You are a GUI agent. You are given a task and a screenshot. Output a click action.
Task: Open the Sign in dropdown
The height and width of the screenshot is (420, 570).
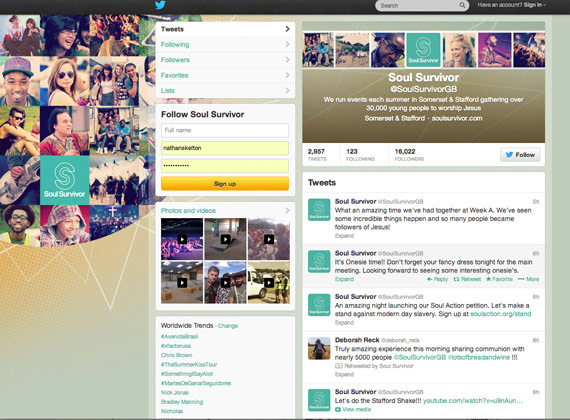tap(511, 5)
